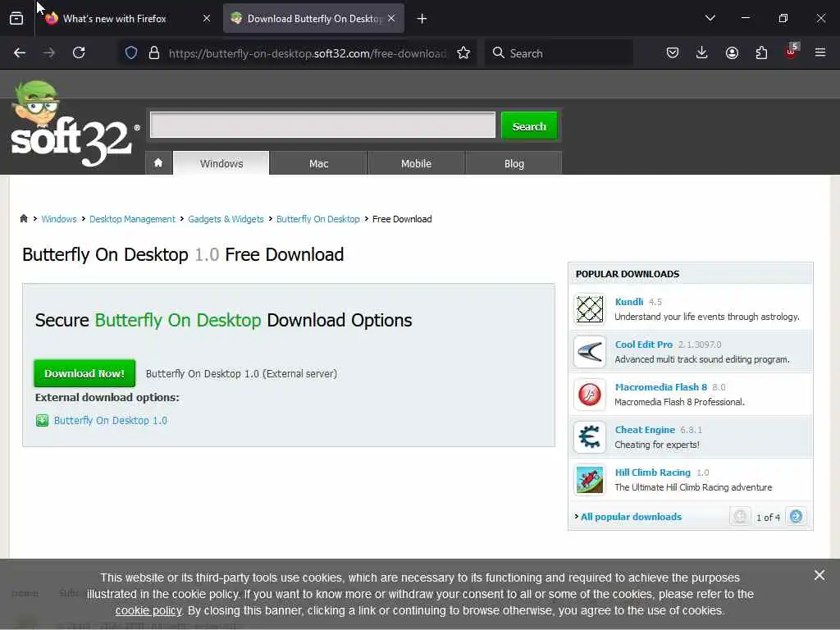Click the Kundli app icon

tap(589, 309)
